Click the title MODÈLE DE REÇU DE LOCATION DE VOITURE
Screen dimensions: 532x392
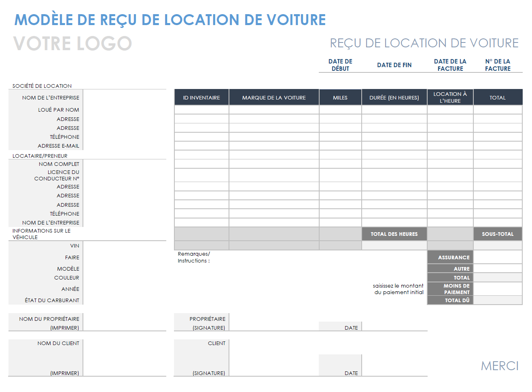click(170, 20)
